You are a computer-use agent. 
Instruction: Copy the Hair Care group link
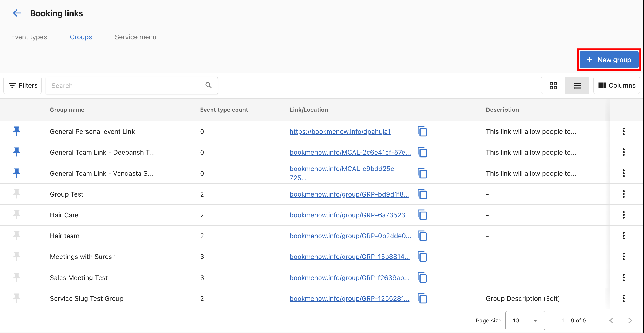click(x=422, y=215)
